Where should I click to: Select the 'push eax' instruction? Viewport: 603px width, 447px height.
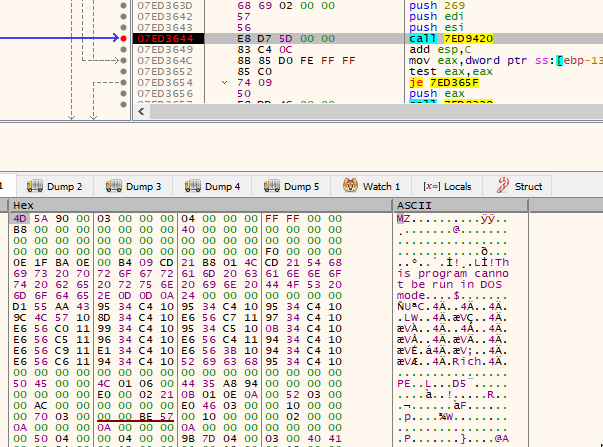tap(437, 93)
